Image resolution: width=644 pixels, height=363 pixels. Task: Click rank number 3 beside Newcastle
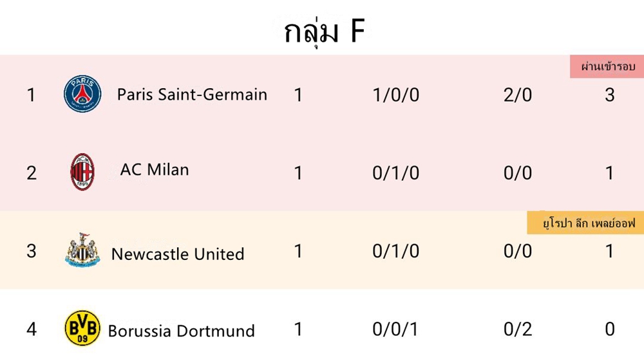(x=32, y=251)
